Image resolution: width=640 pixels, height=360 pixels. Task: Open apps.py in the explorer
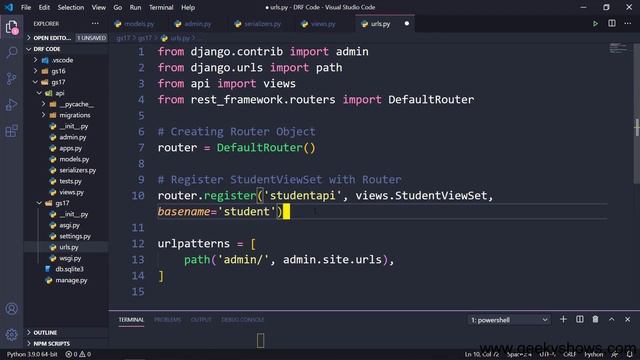coord(66,148)
